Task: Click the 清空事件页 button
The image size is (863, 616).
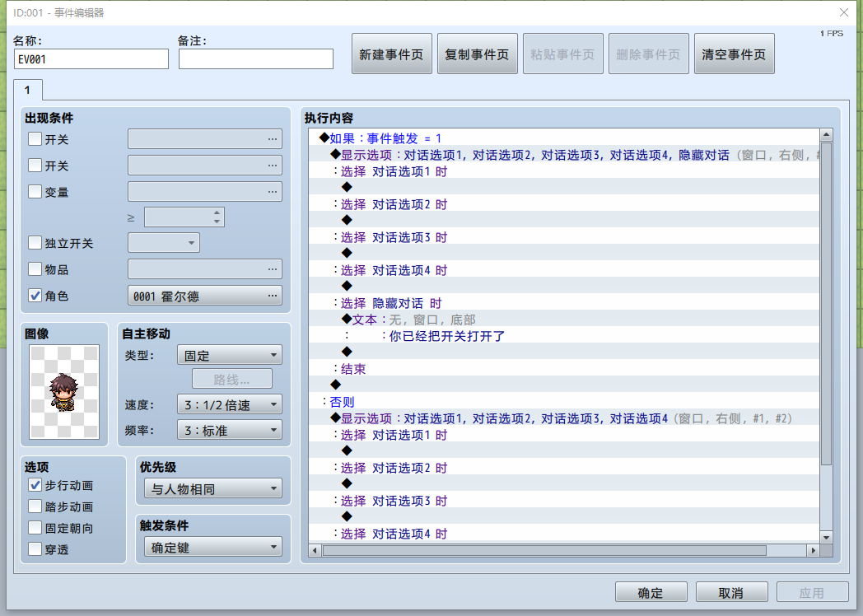Action: (x=735, y=54)
